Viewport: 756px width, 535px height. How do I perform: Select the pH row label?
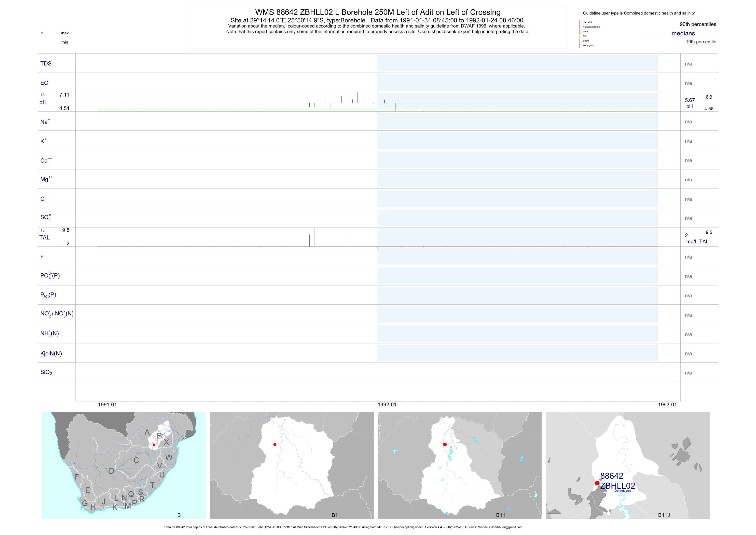coord(43,102)
